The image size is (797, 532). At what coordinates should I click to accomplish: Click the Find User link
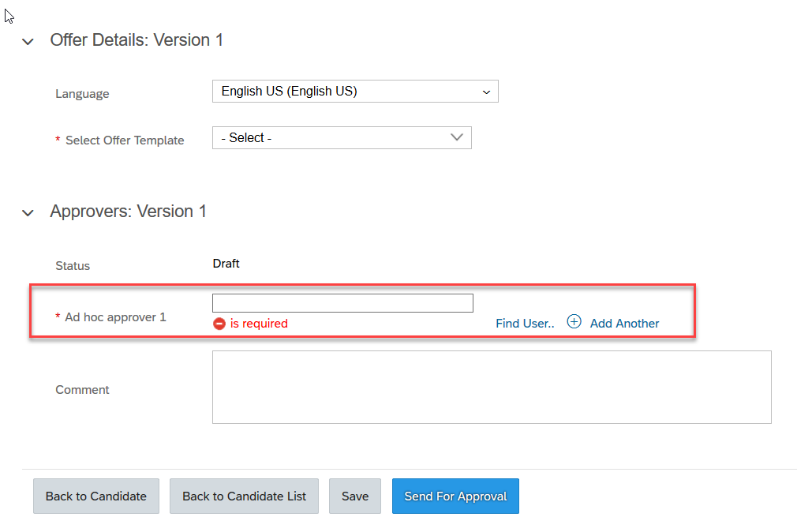[x=525, y=324]
